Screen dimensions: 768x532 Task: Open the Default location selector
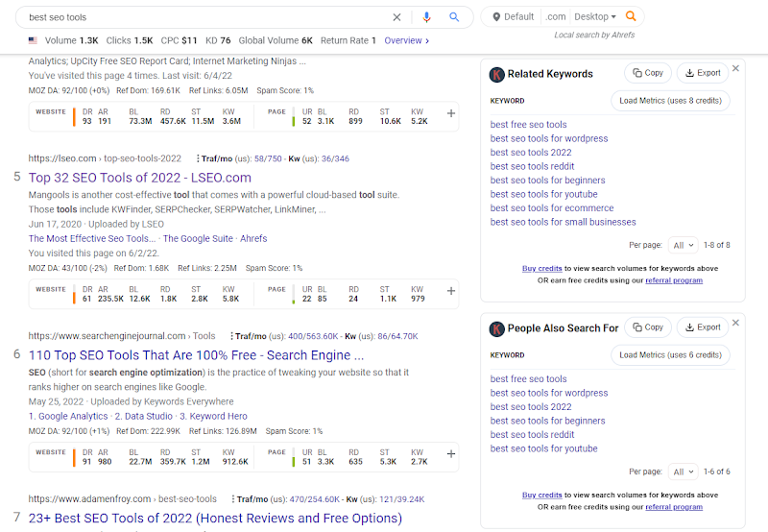513,17
